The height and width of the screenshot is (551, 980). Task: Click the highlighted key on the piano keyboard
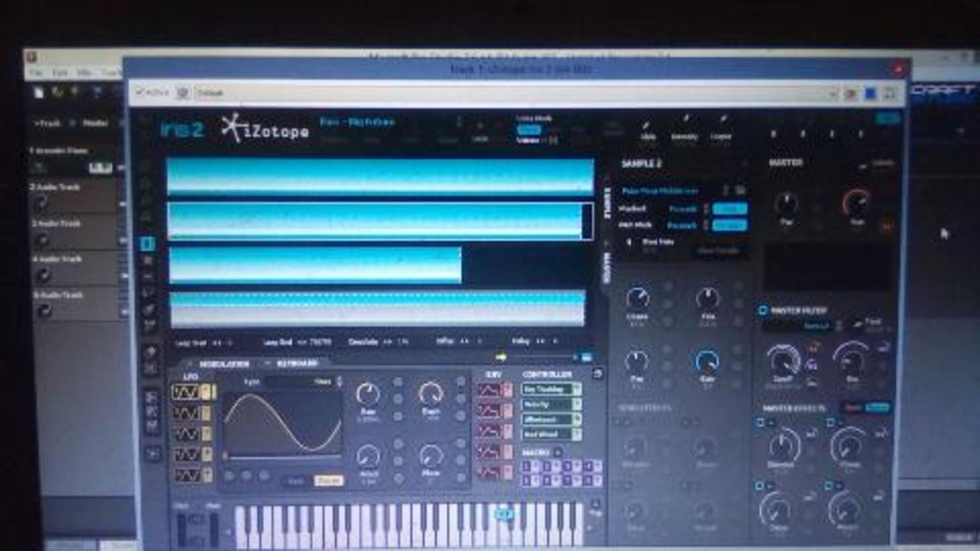point(504,515)
